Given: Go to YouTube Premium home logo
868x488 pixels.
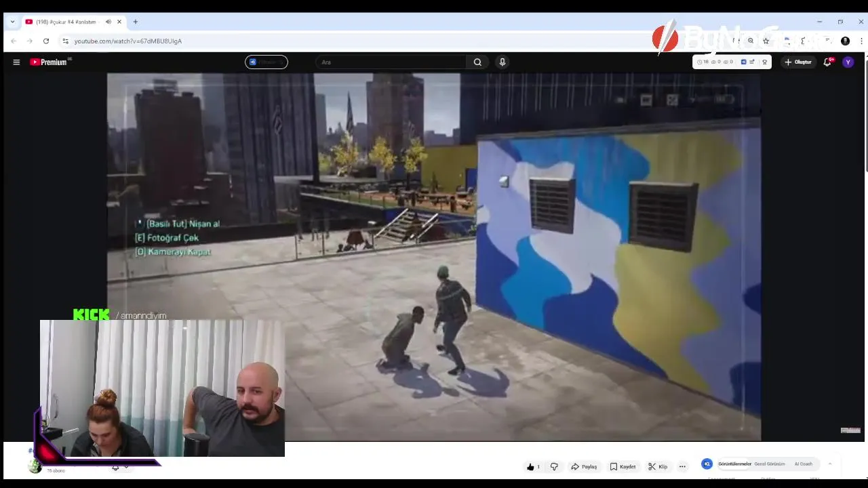Looking at the screenshot, I should click(49, 62).
